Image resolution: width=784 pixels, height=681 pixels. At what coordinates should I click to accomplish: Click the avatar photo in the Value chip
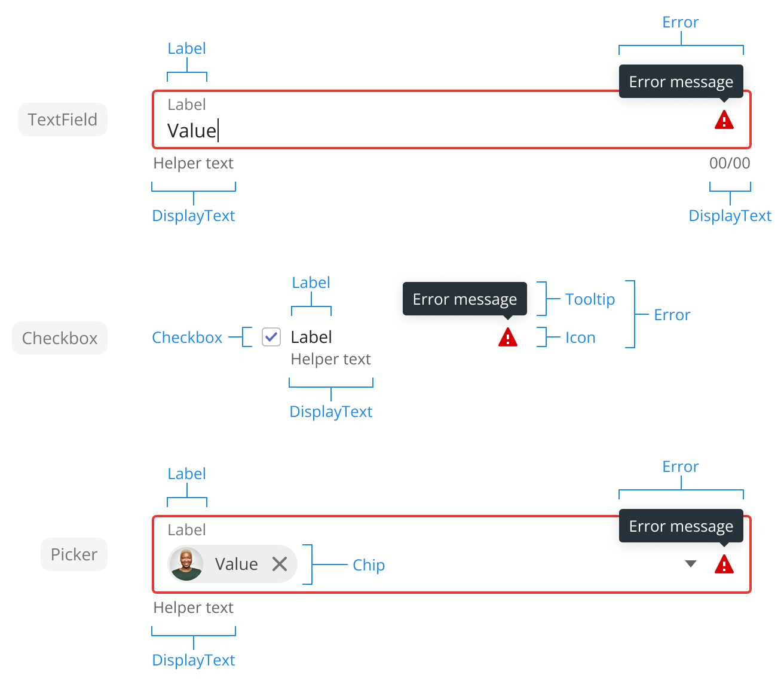pyautogui.click(x=186, y=564)
